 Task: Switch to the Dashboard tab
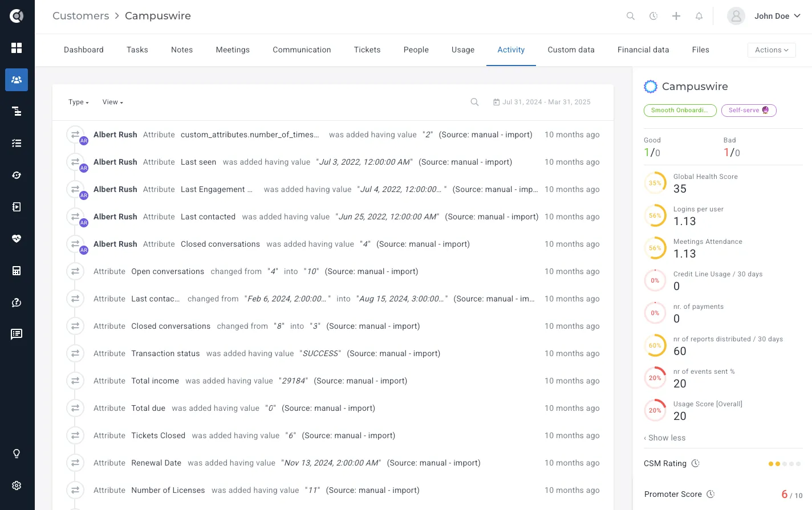click(x=84, y=50)
